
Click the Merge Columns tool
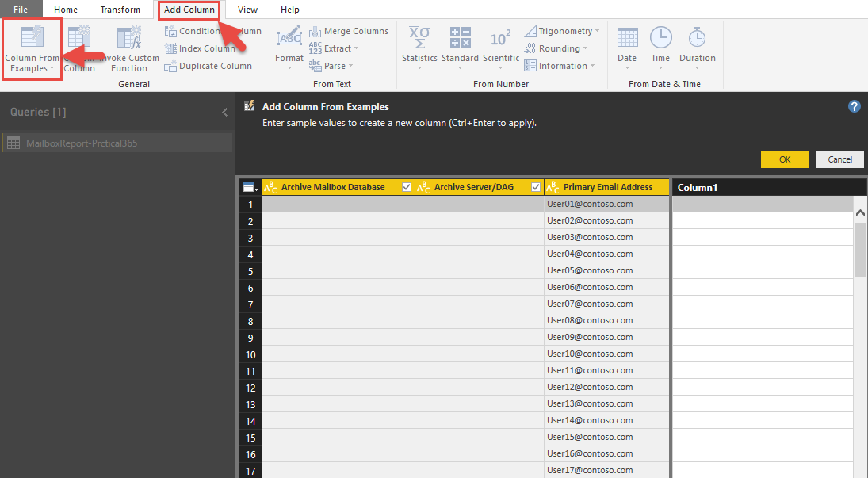point(349,31)
